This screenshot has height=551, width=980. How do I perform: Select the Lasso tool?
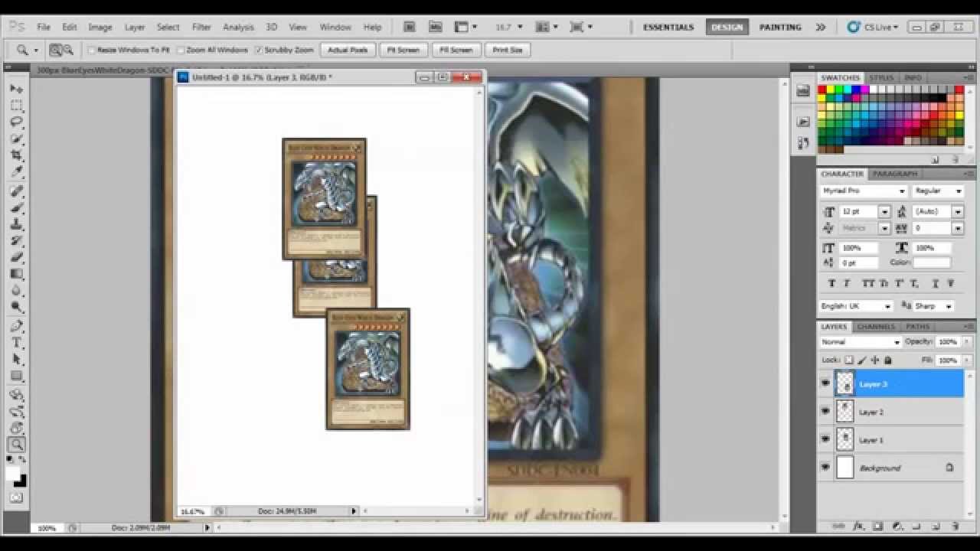(16, 122)
